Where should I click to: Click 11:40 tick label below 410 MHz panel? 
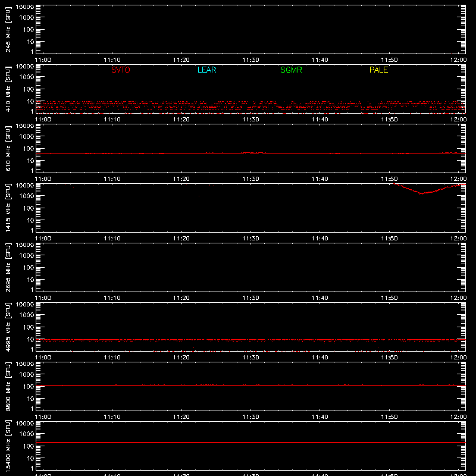pyautogui.click(x=320, y=120)
